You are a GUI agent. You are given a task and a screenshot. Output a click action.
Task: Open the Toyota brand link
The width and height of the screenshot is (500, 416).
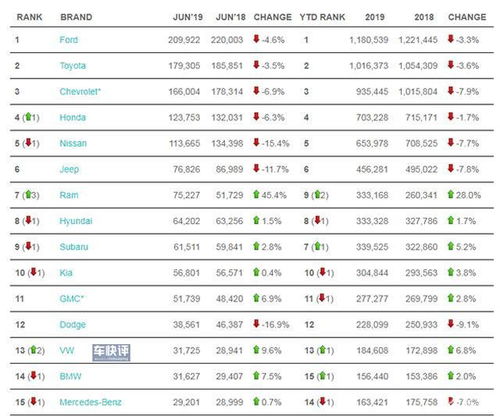point(73,66)
